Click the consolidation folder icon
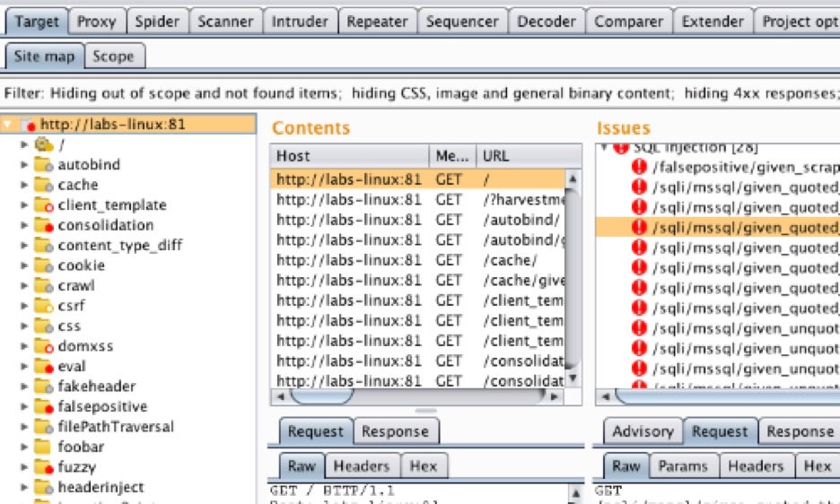Viewport: 840px width, 504px height. [x=43, y=225]
